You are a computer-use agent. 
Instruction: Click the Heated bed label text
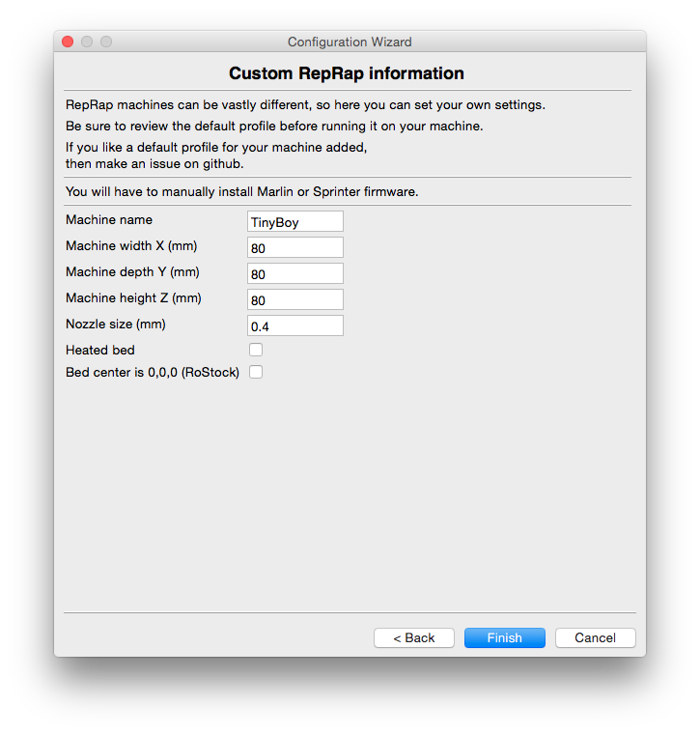coord(100,351)
